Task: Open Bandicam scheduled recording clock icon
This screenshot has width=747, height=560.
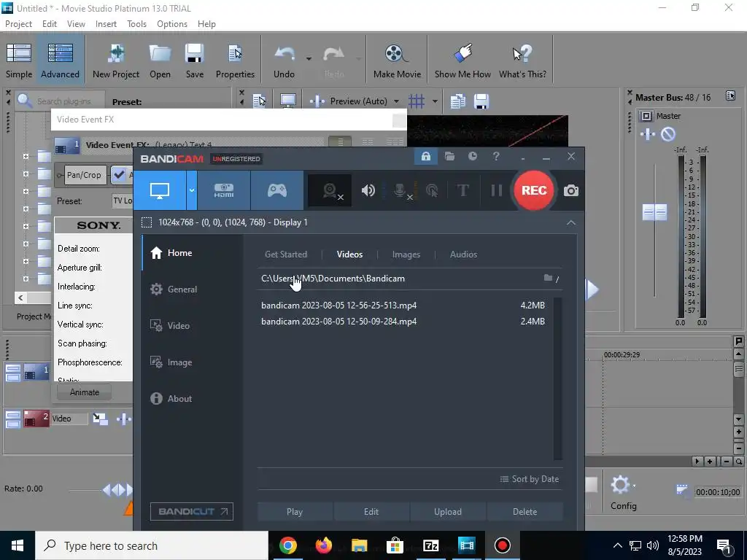Action: [x=473, y=156]
